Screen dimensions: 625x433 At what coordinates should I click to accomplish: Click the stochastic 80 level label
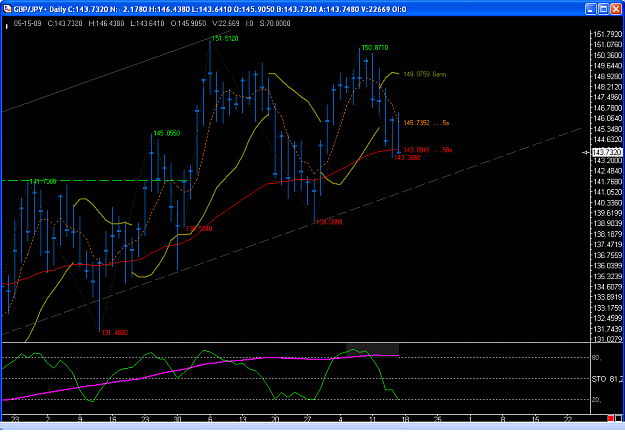(x=597, y=358)
